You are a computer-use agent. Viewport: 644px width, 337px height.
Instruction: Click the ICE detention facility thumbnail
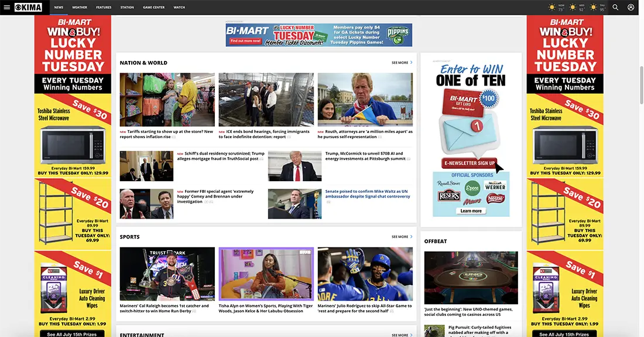(x=266, y=100)
